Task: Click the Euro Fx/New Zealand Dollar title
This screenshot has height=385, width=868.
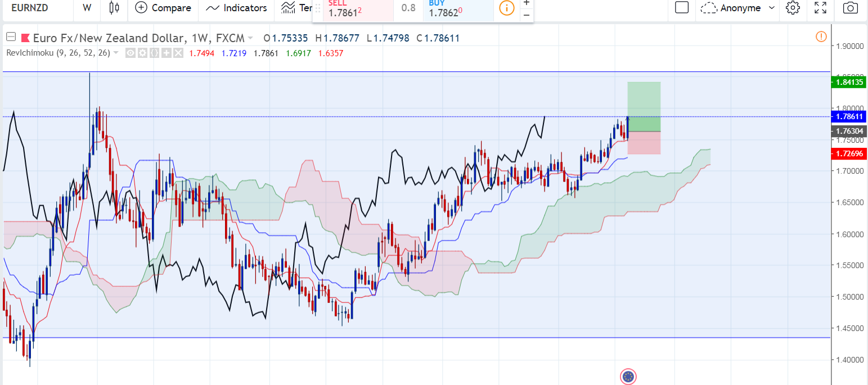Action: (108, 38)
